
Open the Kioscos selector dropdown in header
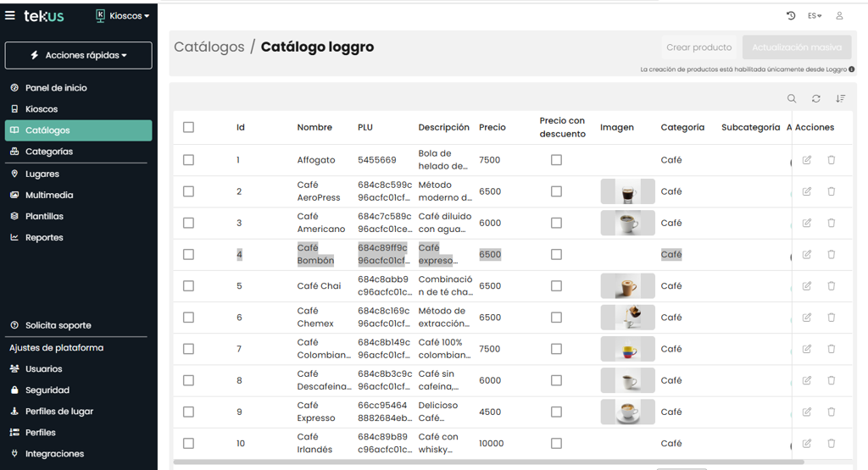point(122,16)
